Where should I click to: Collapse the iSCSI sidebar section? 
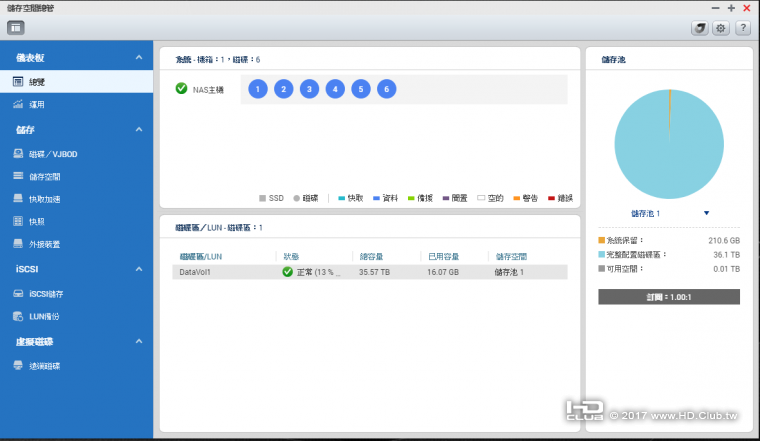[x=139, y=269]
